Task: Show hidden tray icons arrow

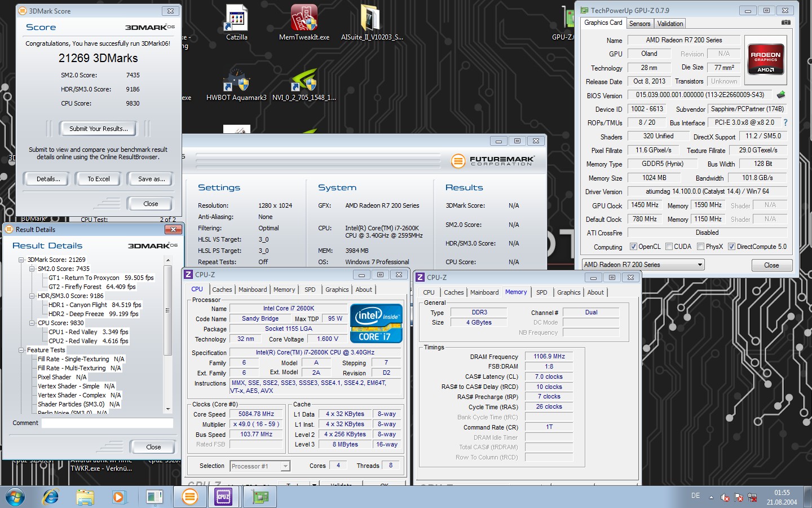Action: 711,497
